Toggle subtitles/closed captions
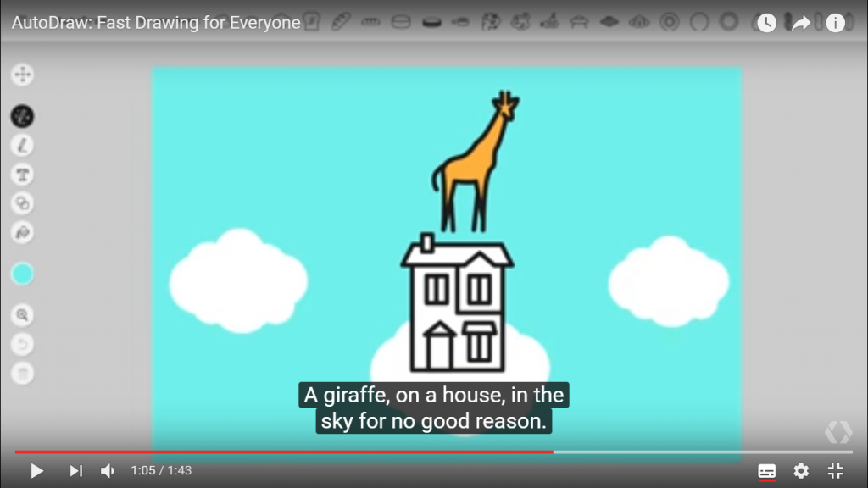 766,471
